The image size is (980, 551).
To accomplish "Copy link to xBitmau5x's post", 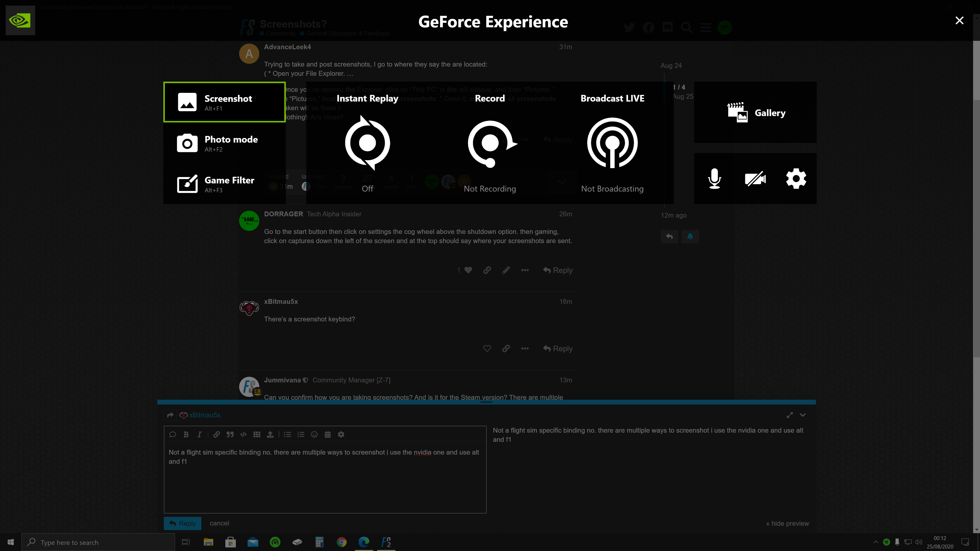I will click(506, 348).
